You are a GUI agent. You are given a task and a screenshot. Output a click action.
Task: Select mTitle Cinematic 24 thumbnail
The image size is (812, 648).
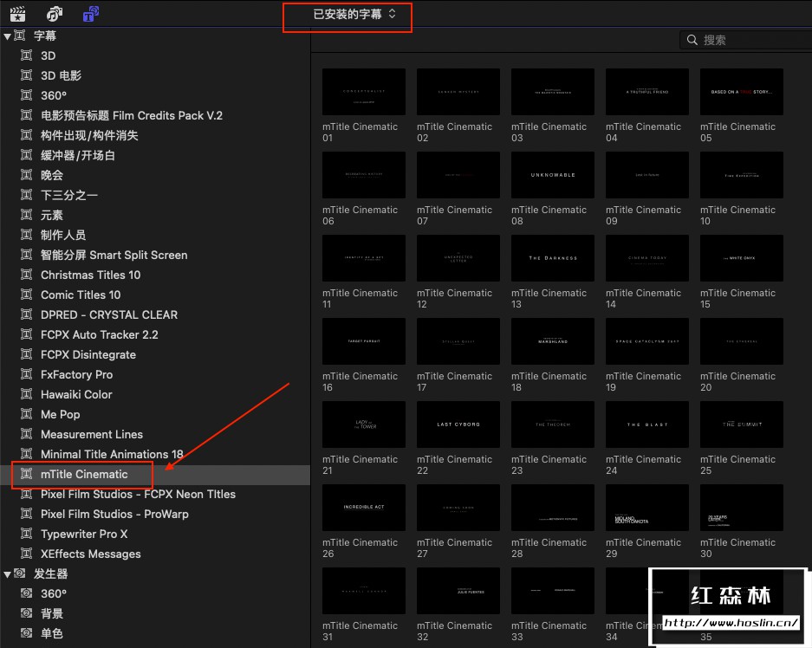click(x=647, y=424)
